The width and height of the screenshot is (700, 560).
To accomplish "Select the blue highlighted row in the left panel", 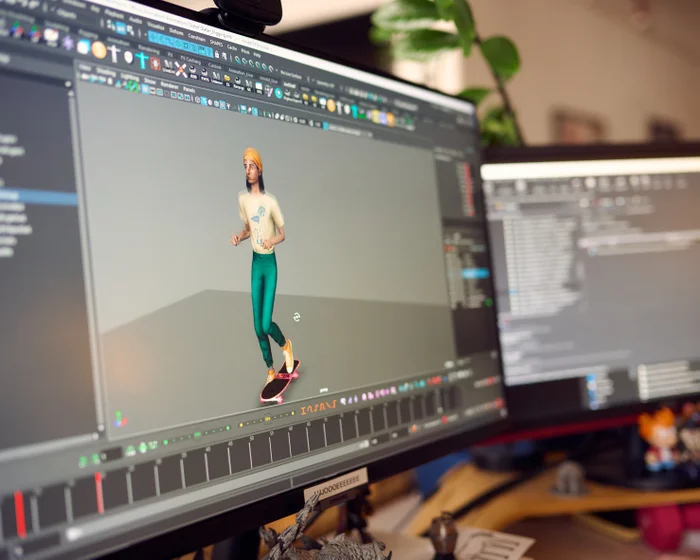I will point(38,196).
